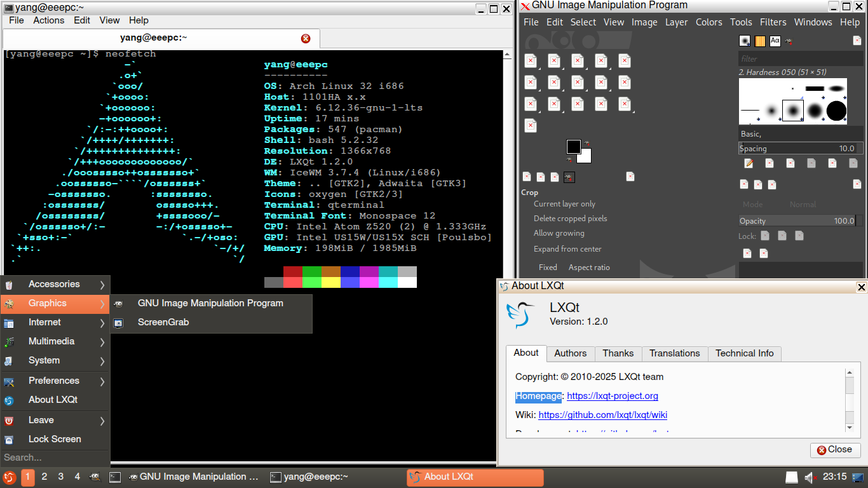Viewport: 868px width, 488px height.
Task: Switch to desktop 3 in the pager
Action: (x=61, y=477)
